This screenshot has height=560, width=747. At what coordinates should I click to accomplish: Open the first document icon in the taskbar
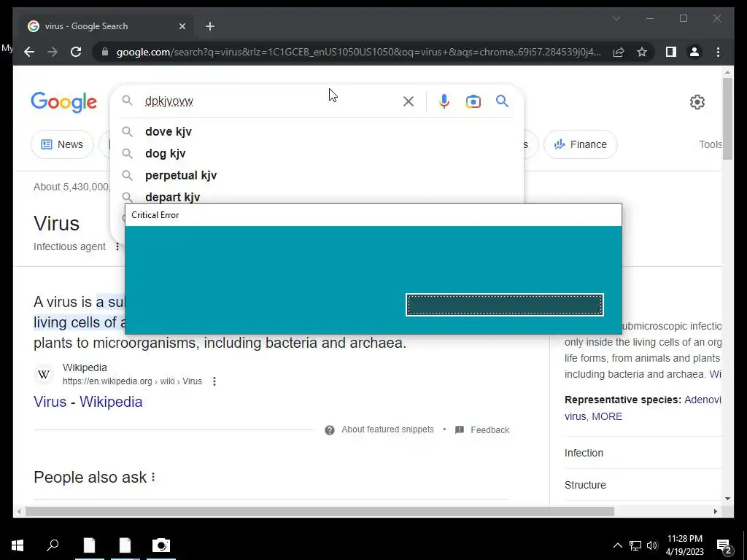point(89,545)
